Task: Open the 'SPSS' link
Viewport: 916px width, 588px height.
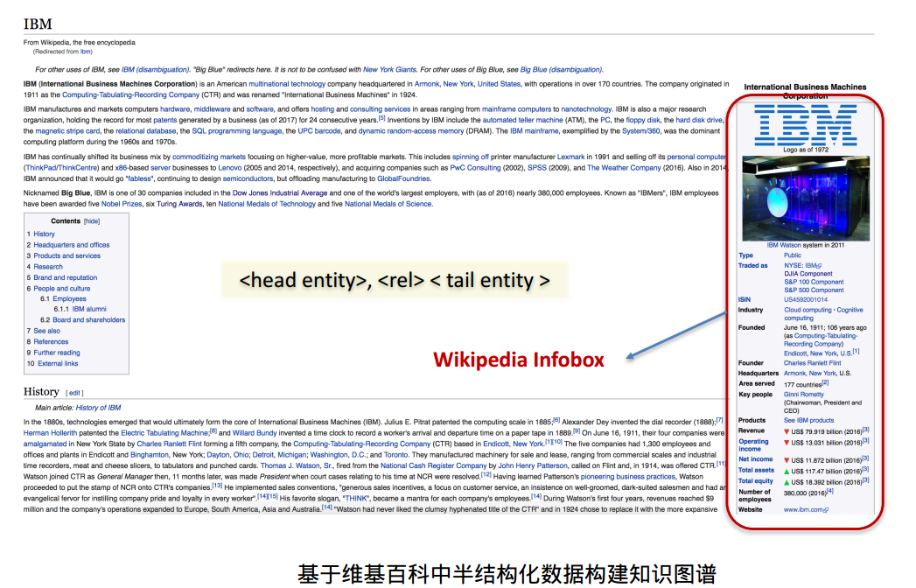Action: [x=537, y=168]
